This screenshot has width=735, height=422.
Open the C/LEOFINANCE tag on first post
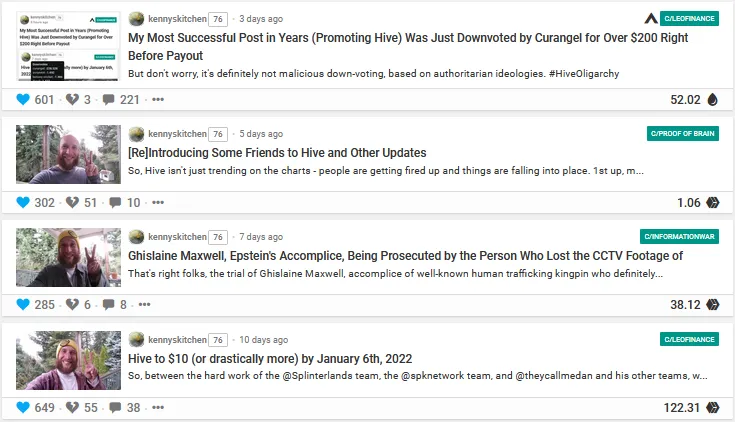tap(689, 18)
